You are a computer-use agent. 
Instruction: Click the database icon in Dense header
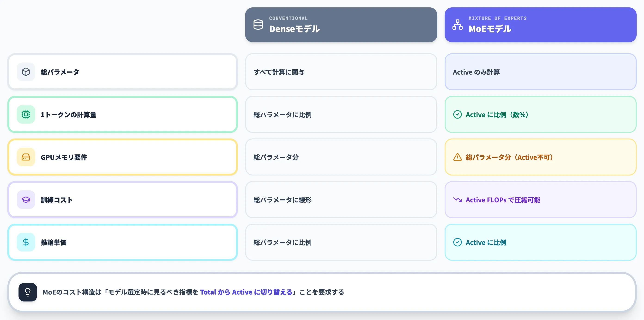258,25
